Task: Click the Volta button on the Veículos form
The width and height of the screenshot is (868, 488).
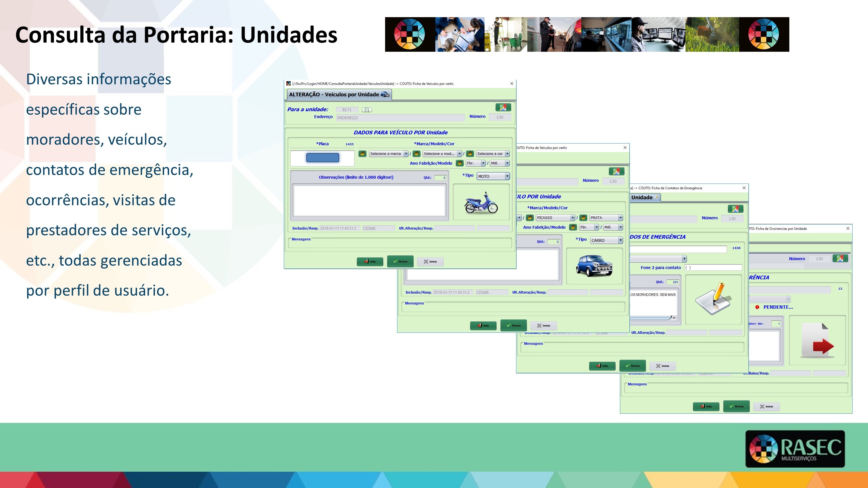Action: (x=370, y=261)
